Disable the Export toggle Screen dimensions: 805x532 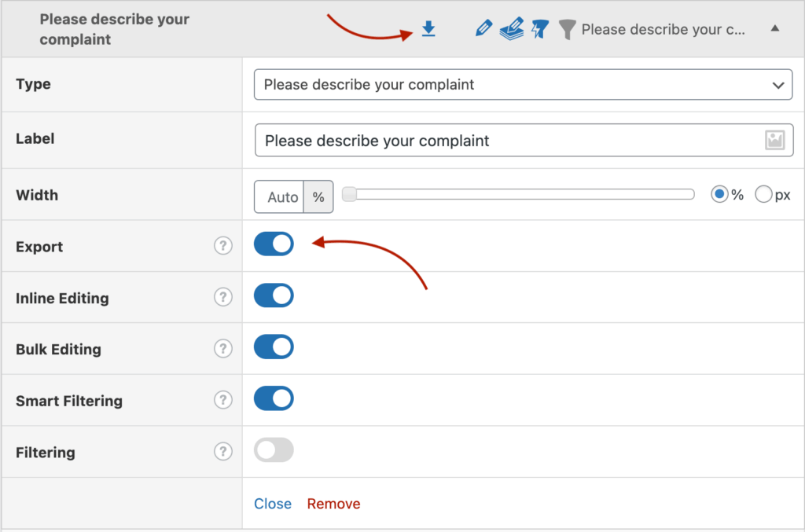(274, 244)
